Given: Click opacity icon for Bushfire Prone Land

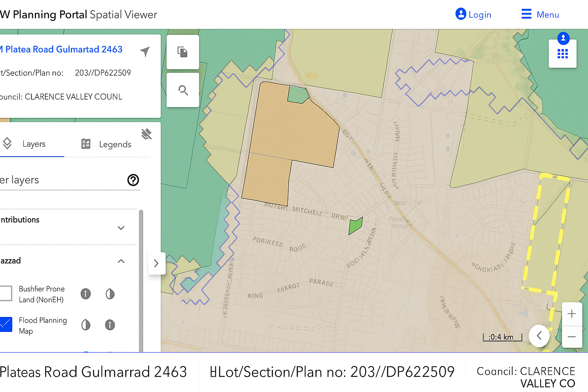Looking at the screenshot, I should (x=110, y=294).
